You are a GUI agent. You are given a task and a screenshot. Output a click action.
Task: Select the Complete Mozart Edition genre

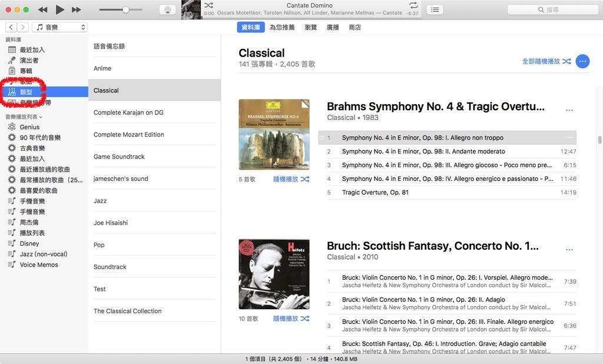pyautogui.click(x=155, y=134)
